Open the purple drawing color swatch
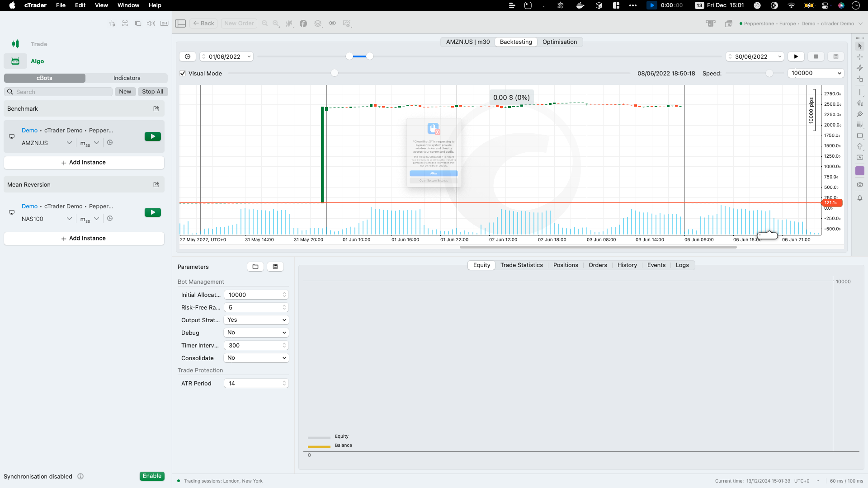 point(860,171)
